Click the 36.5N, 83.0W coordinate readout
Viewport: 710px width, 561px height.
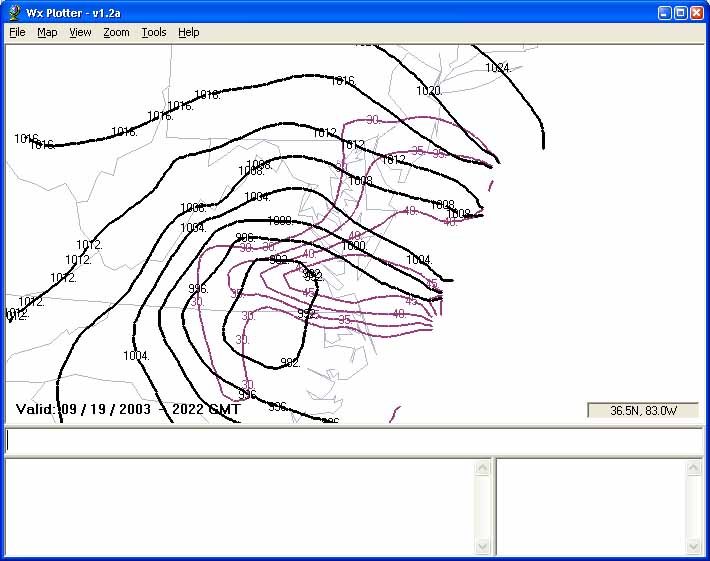(x=642, y=410)
